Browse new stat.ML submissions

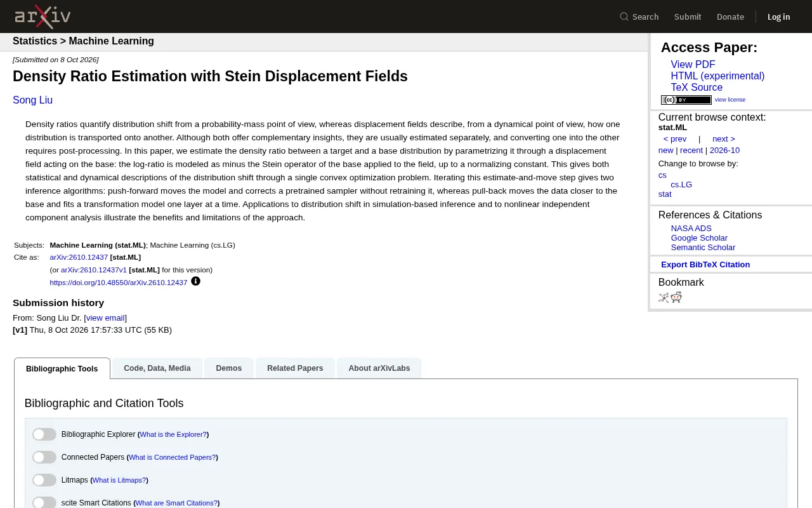665,150
